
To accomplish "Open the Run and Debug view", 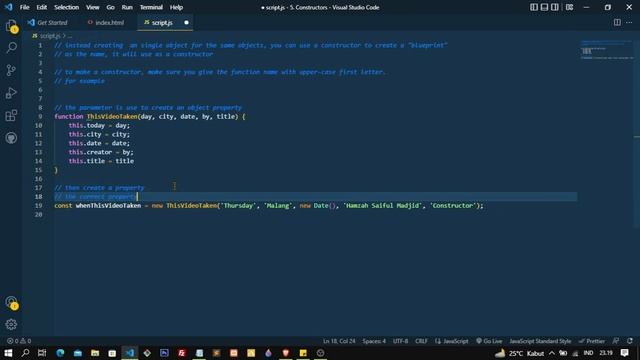I will (11, 93).
